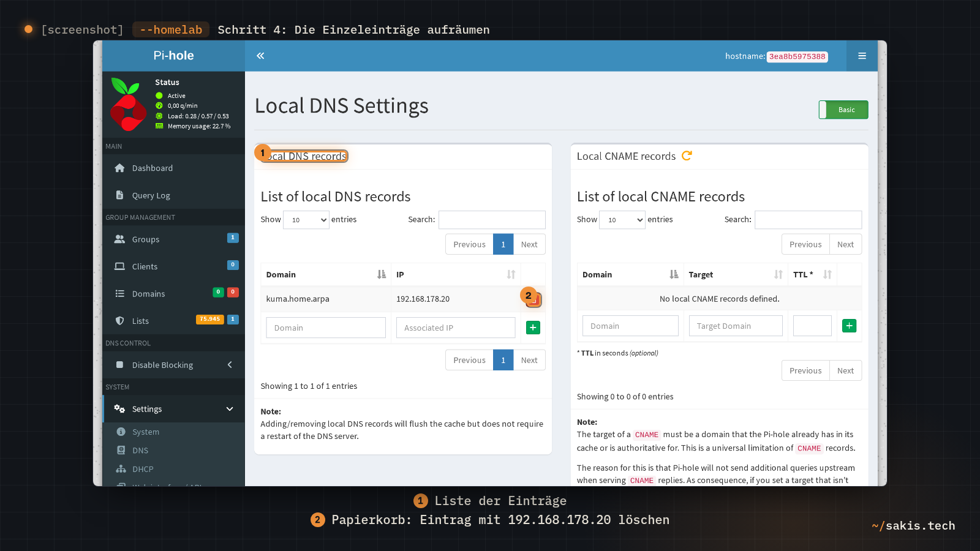Click the new CNAME Domain input
The width and height of the screenshot is (980, 551).
pos(630,326)
